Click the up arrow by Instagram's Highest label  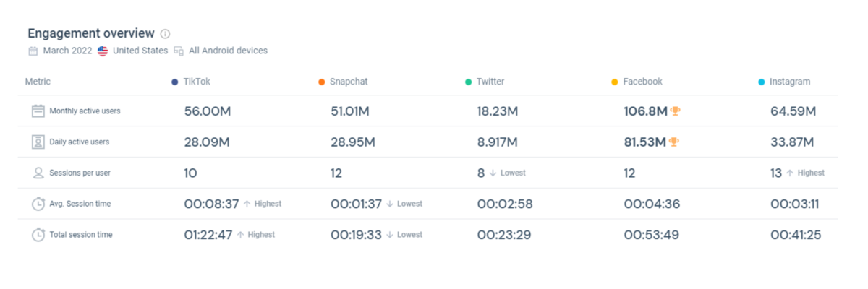(790, 173)
